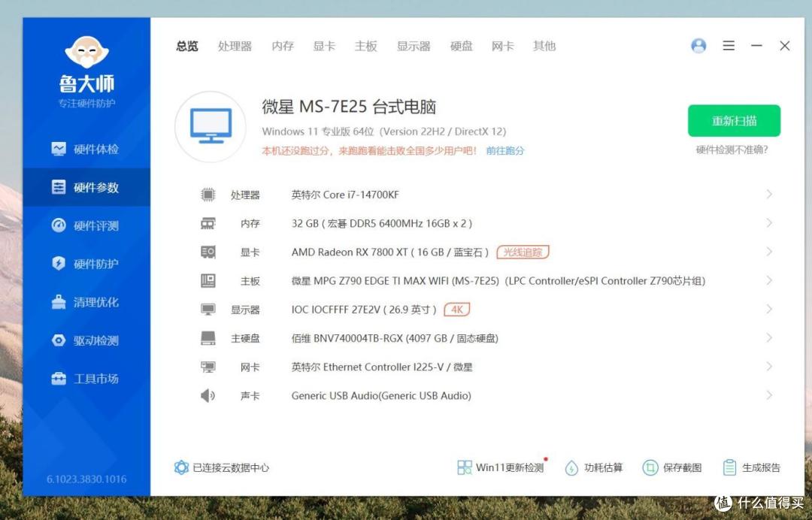
Task: Click the 4K badge on monitor row
Action: tap(457, 310)
